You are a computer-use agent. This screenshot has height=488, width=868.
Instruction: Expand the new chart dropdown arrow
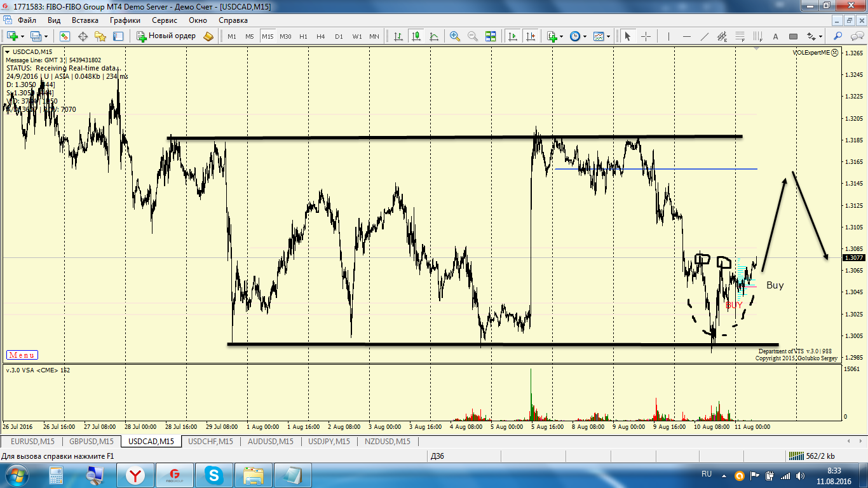click(22, 36)
